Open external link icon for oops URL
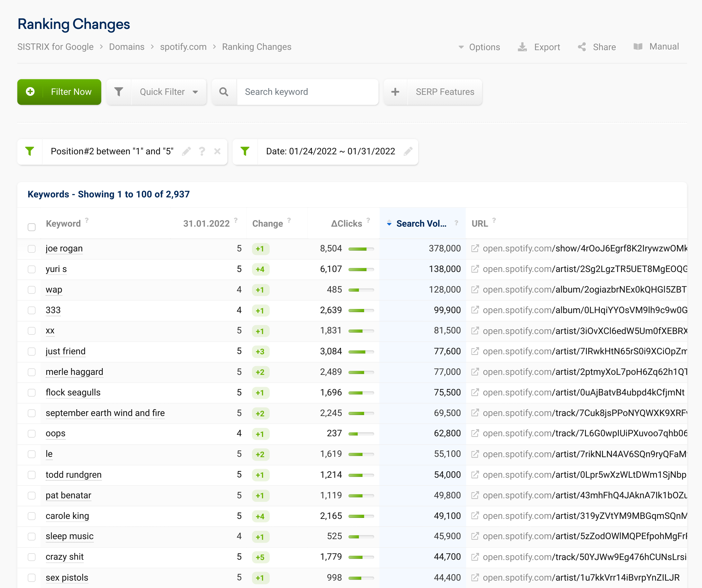 (x=475, y=434)
